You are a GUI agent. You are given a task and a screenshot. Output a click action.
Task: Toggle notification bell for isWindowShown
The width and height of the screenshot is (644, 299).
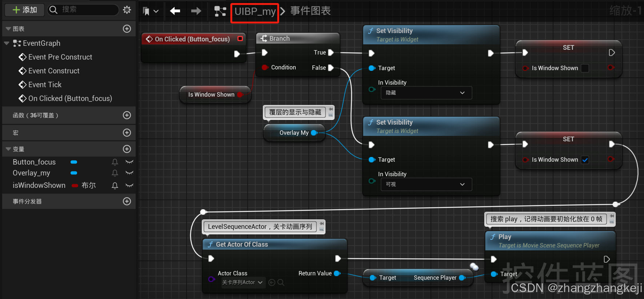coord(115,186)
